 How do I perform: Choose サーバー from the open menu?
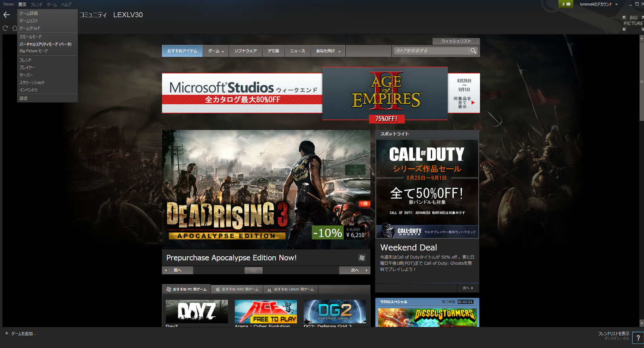pyautogui.click(x=47, y=75)
